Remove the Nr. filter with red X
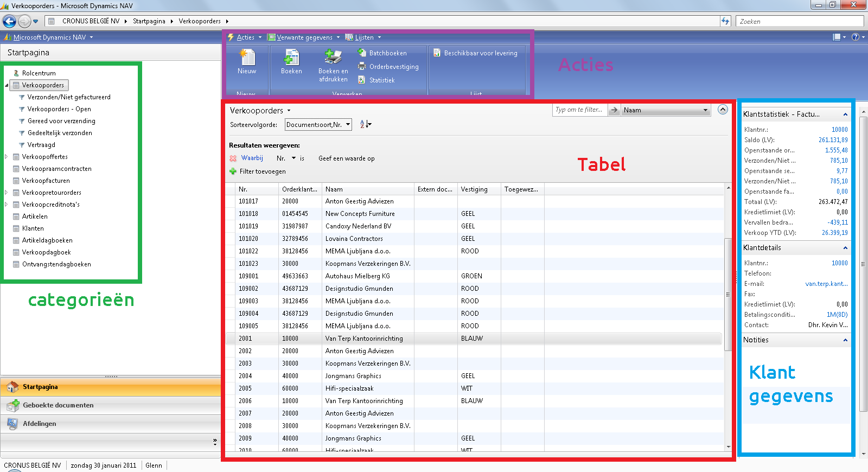 tap(233, 158)
